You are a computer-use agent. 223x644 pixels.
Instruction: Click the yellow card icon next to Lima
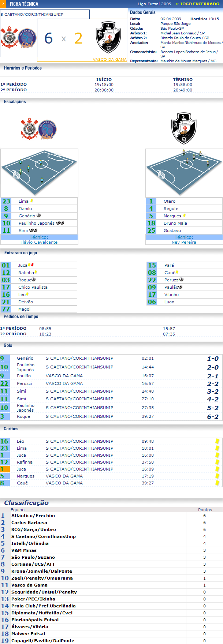coord(32,201)
